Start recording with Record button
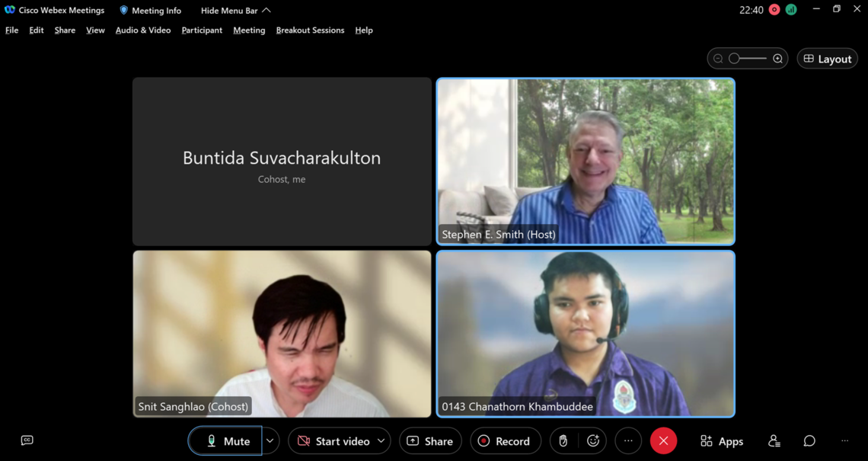Viewport: 868px width, 461px height. point(503,441)
